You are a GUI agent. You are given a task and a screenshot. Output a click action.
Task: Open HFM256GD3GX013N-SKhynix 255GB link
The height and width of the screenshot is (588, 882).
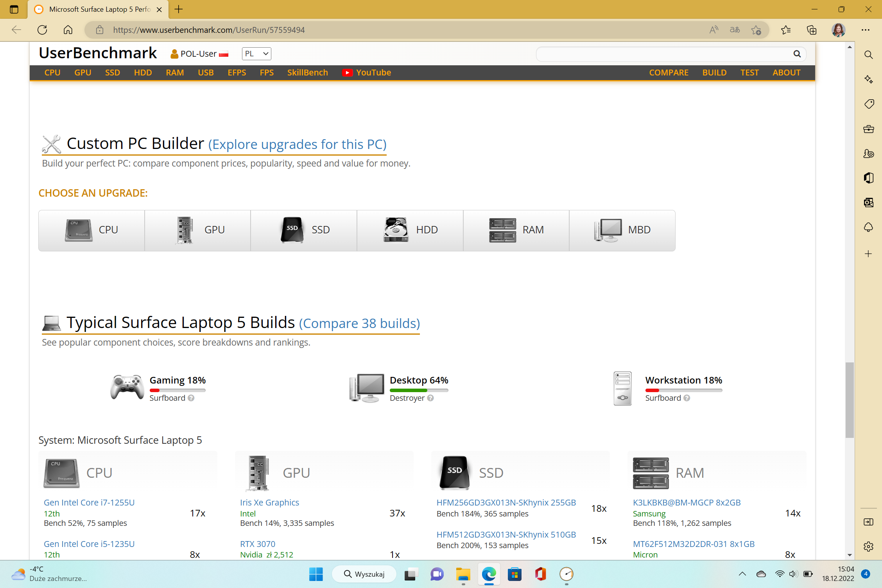[506, 502]
